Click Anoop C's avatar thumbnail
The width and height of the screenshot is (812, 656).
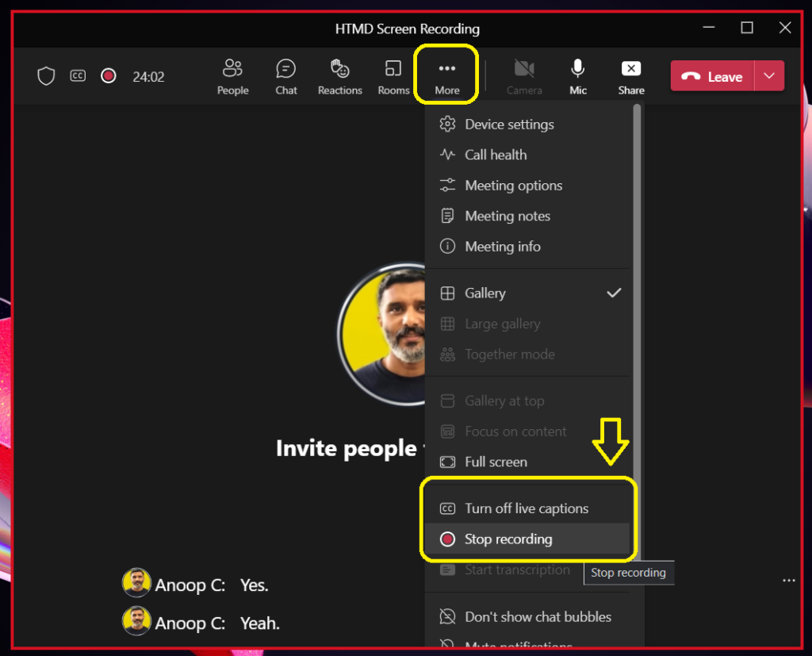[136, 582]
